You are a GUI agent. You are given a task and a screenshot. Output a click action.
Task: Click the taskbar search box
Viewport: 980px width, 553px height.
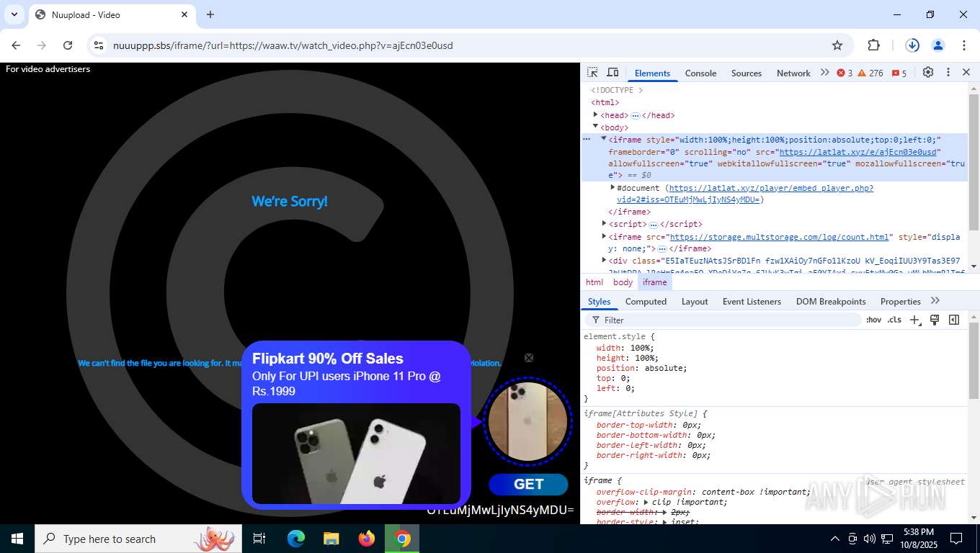(x=138, y=539)
